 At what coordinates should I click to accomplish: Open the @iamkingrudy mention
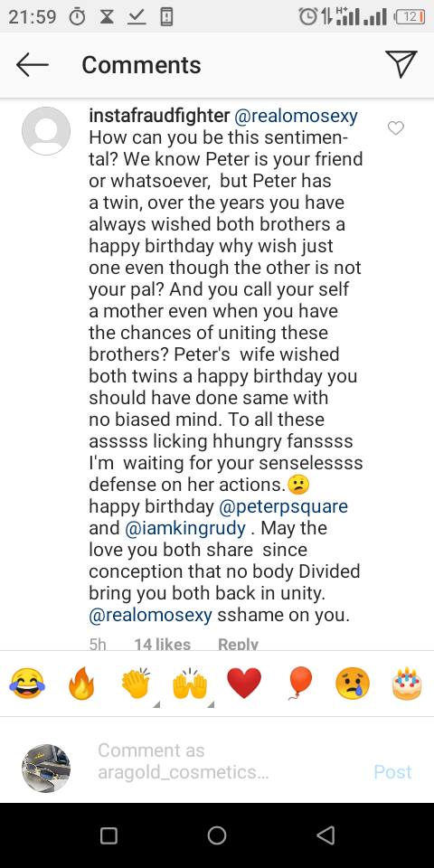coord(185,527)
